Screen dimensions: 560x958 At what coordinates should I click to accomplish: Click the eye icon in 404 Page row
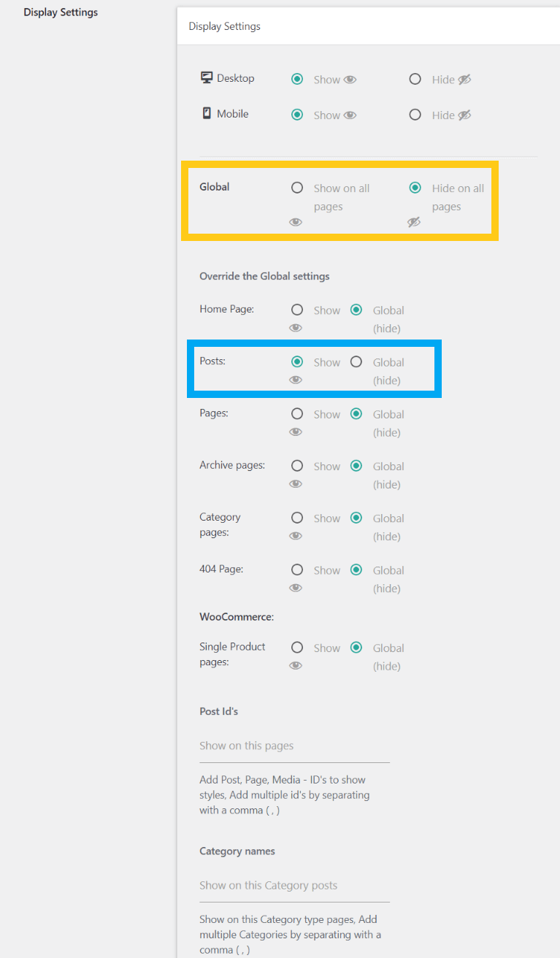point(296,588)
